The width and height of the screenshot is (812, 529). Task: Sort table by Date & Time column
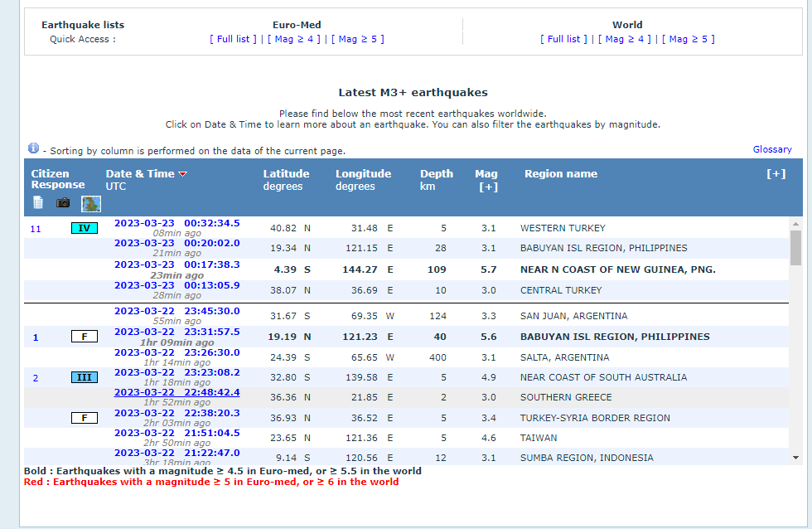click(139, 174)
